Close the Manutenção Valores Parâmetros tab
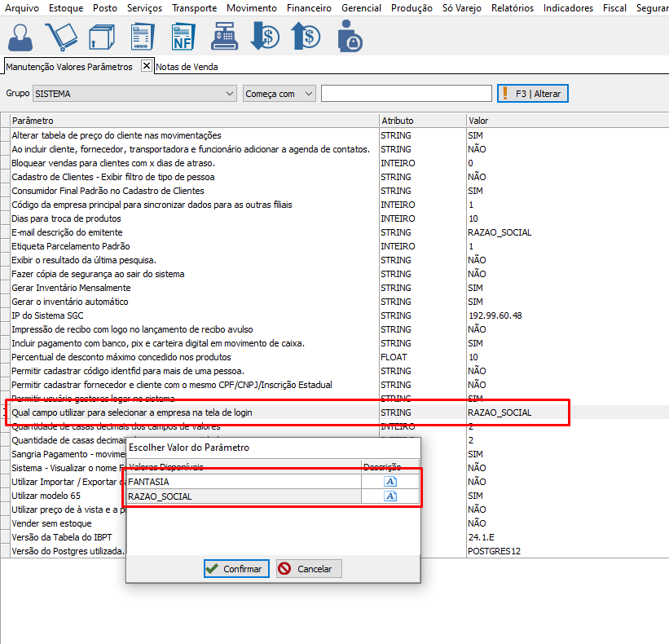This screenshot has width=669, height=644. click(x=147, y=66)
